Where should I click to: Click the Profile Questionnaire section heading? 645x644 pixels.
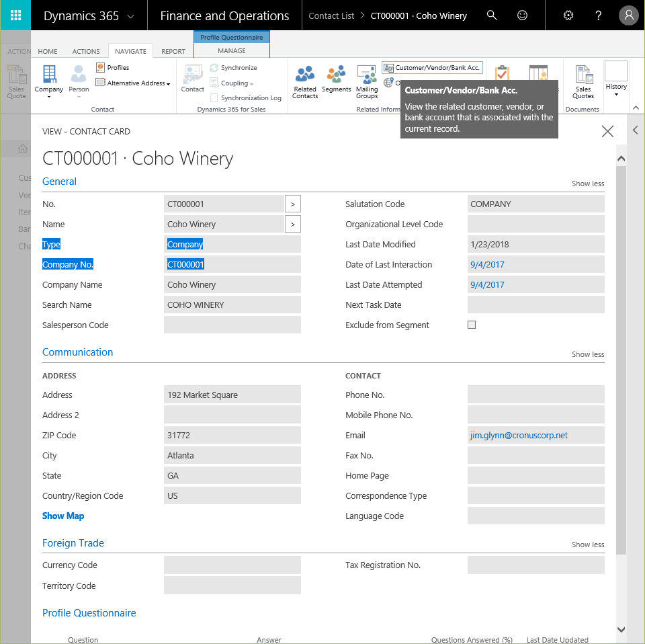[x=89, y=612]
